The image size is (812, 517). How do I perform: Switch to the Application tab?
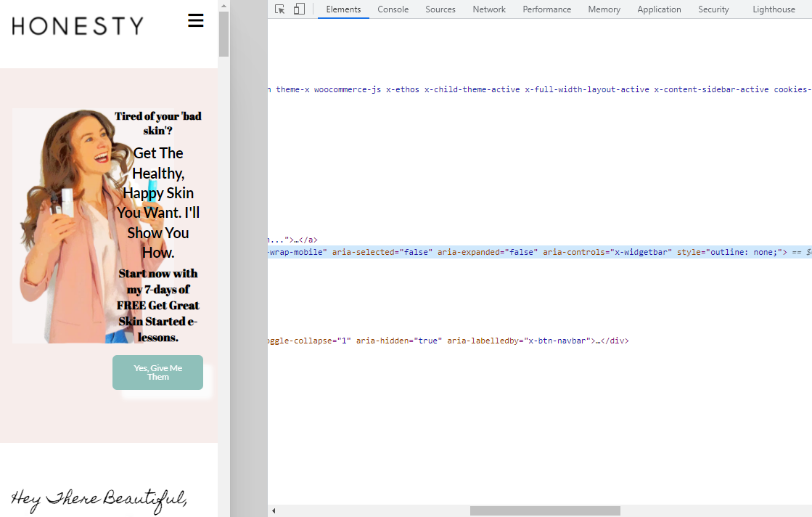click(659, 9)
